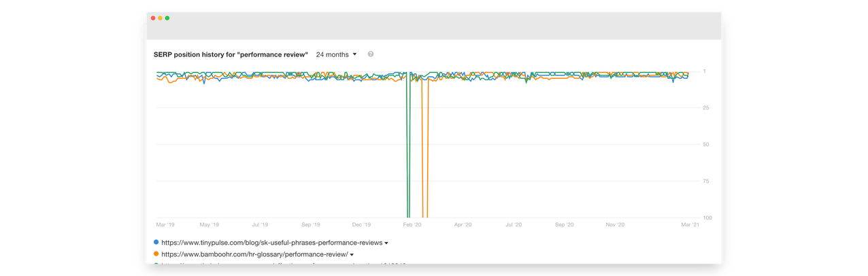Select the Feb '20 x-axis label
The height and width of the screenshot is (276, 868).
click(x=412, y=224)
